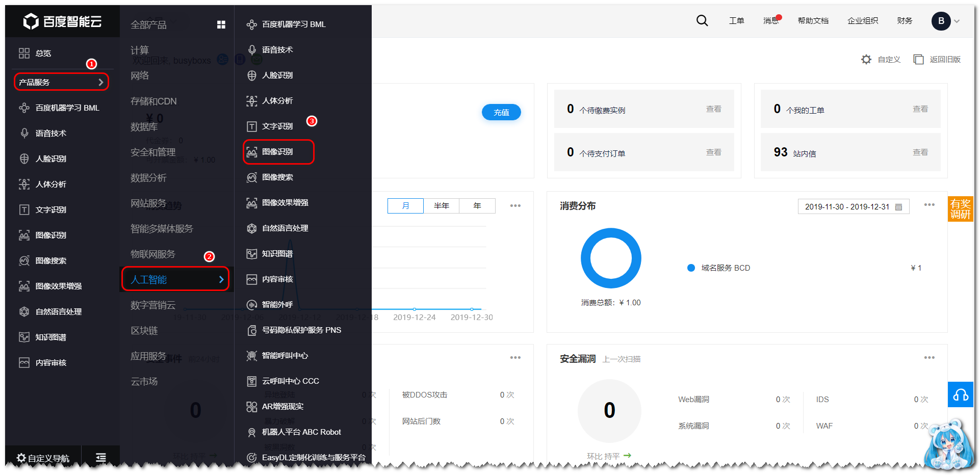Click the 号码隐私保护服务 PNS icon

click(x=251, y=330)
